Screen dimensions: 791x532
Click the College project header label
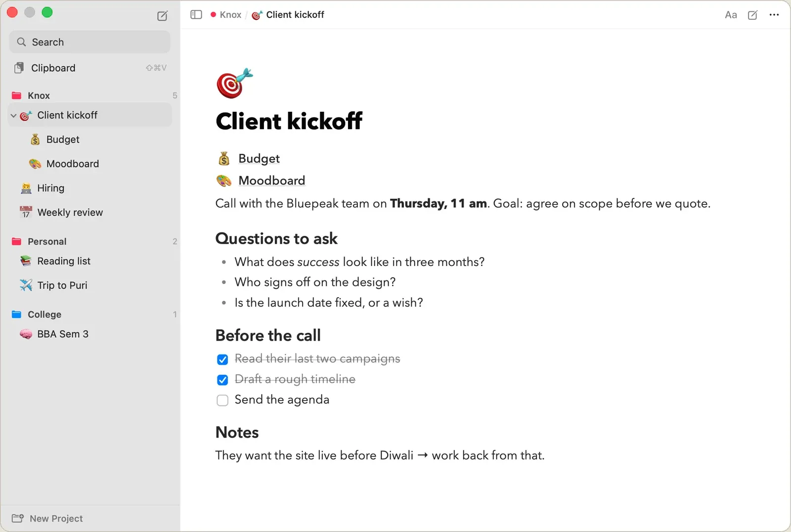point(44,314)
